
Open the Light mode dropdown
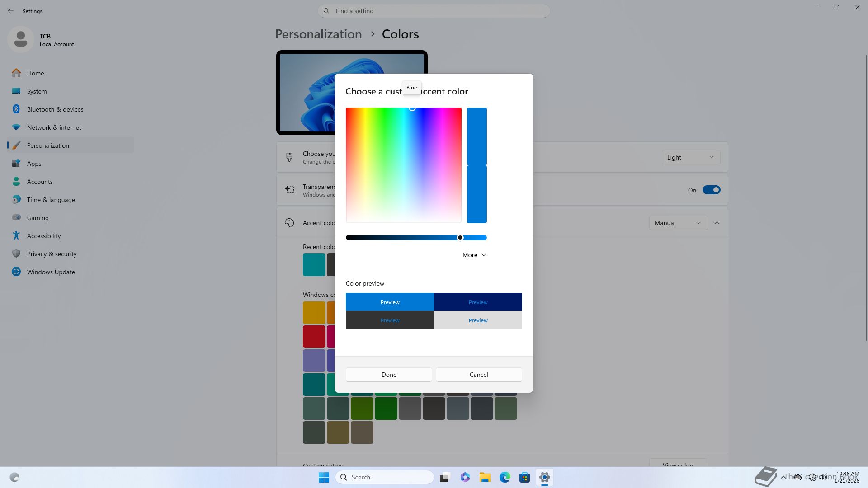[690, 157]
